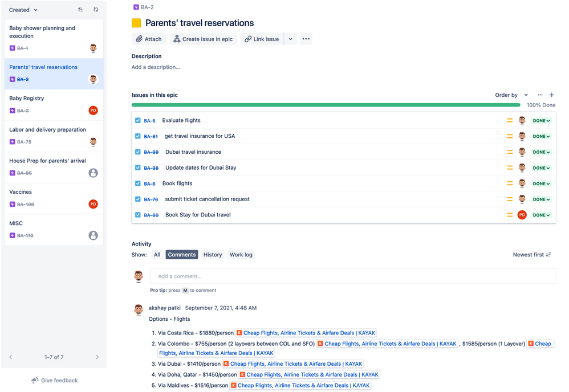Add a child issue with the plus icon
This screenshot has width=569, height=392.
pos(551,95)
